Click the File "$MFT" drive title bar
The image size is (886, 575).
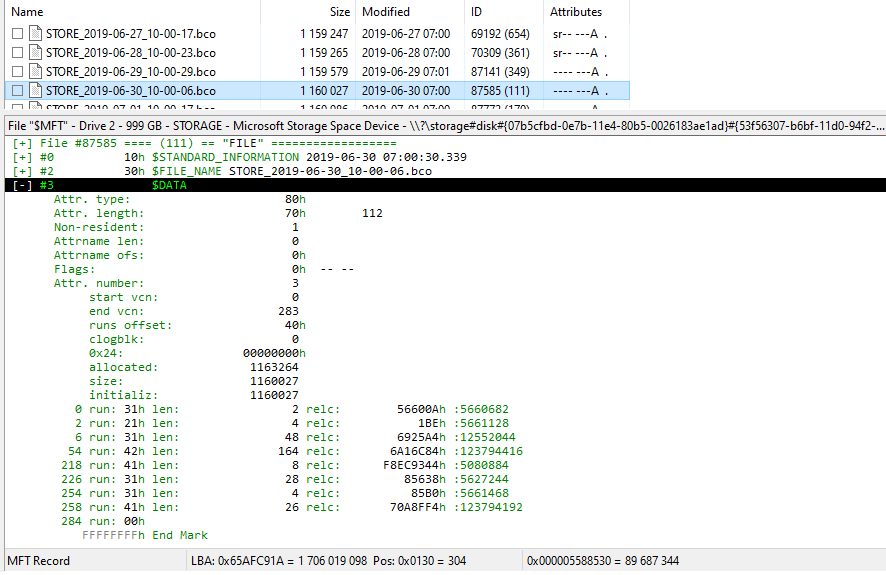click(445, 126)
